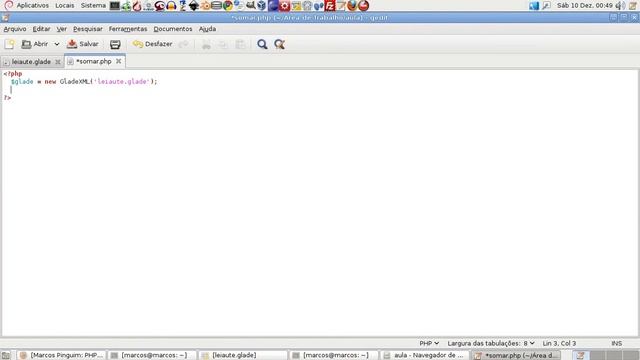Click the INS insert mode indicator

pyautogui.click(x=616, y=343)
